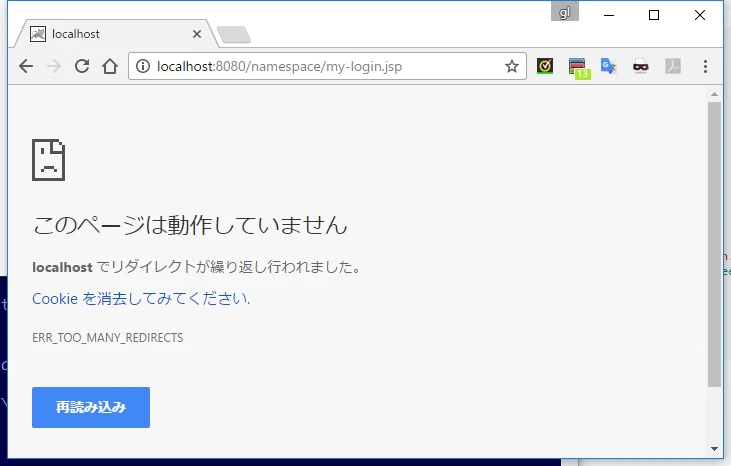Screen dimensions: 731x466
Task: Reload the page with the toolbar refresh icon
Action: pos(82,66)
